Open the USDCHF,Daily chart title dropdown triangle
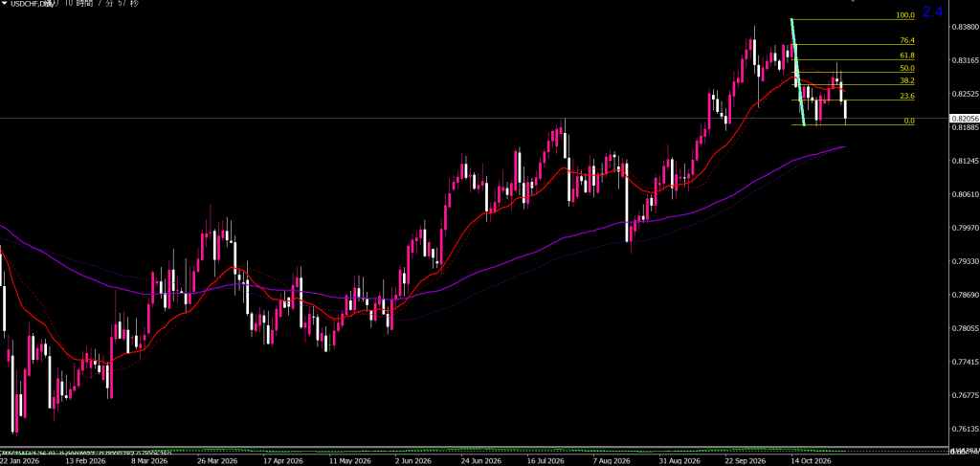 (x=4, y=4)
